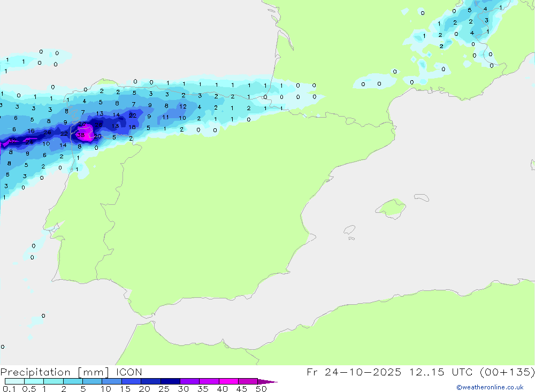This screenshot has height=392, width=535.
Task: Click the '0.5' legend scale label
Action: (29, 389)
